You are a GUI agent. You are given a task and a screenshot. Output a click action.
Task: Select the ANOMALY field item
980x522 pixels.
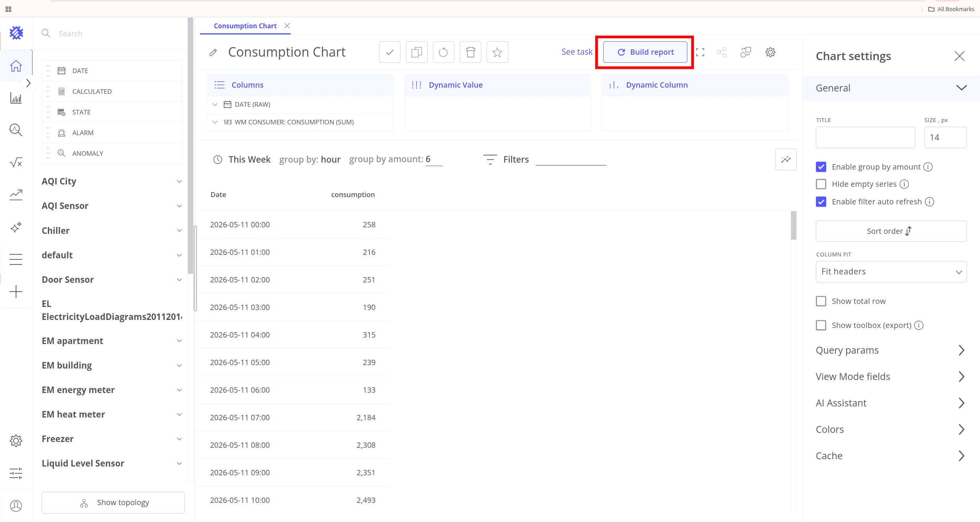click(112, 153)
